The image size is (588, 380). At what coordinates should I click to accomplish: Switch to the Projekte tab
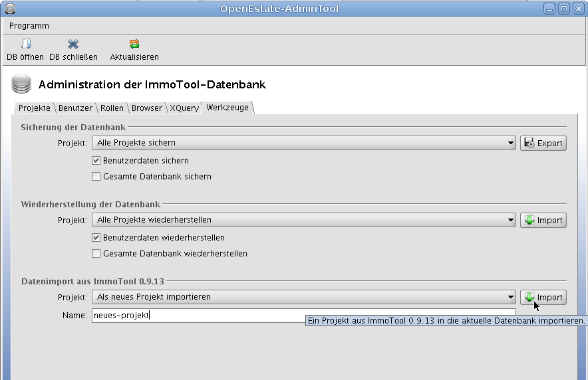click(34, 108)
